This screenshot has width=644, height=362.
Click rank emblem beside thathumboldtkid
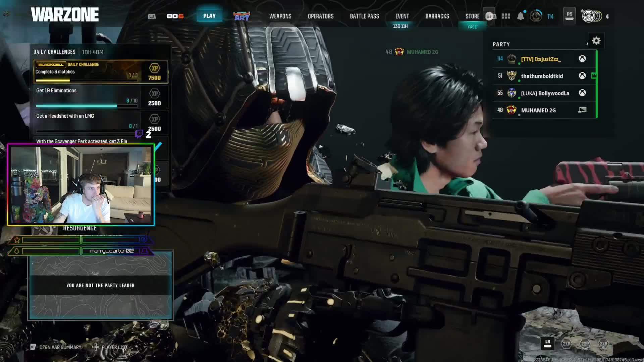coord(512,76)
